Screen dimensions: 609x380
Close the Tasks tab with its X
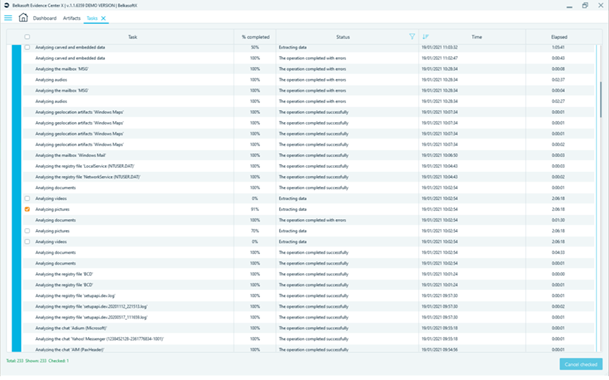click(x=103, y=18)
